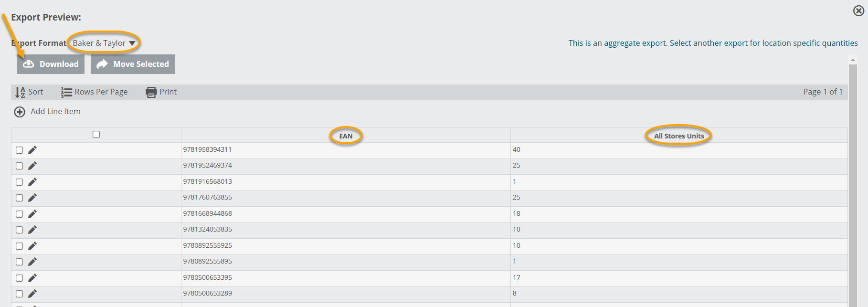This screenshot has height=307, width=868.
Task: Click the 40 units cell in first row
Action: point(517,149)
